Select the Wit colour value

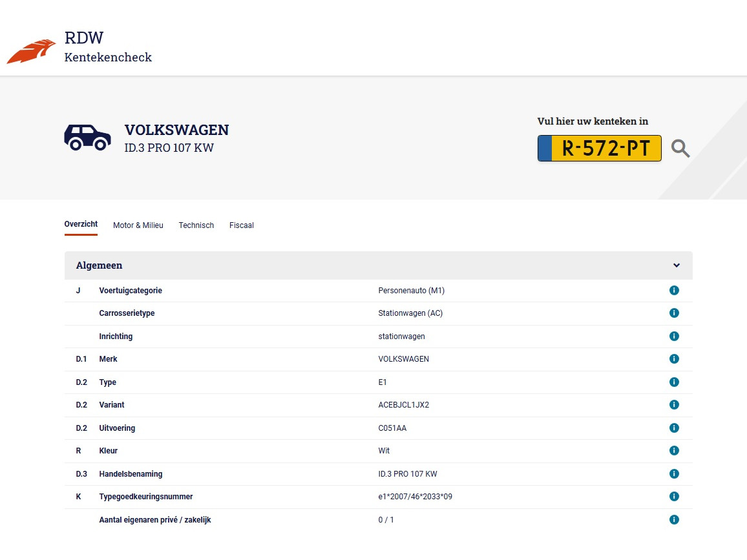[384, 450]
